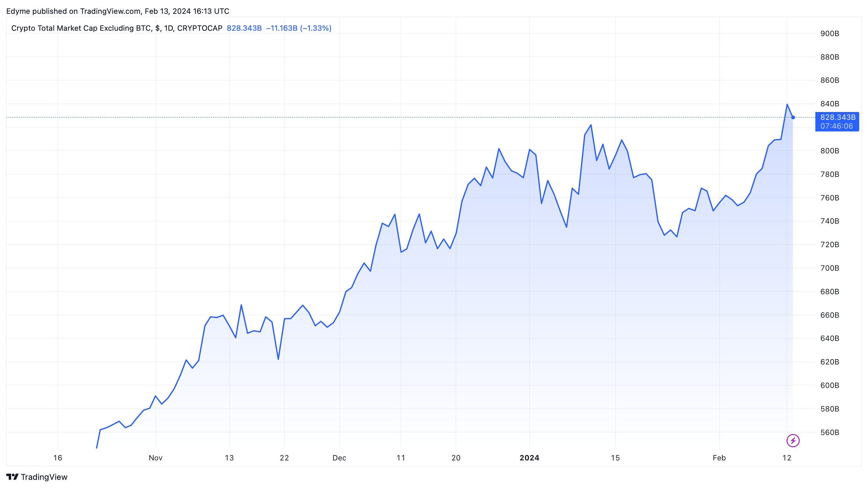Click the 22 date label on time axis

285,458
